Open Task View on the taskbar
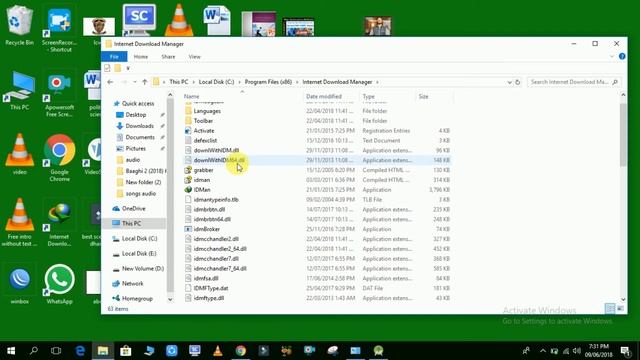This screenshot has width=640, height=360. tap(56, 351)
